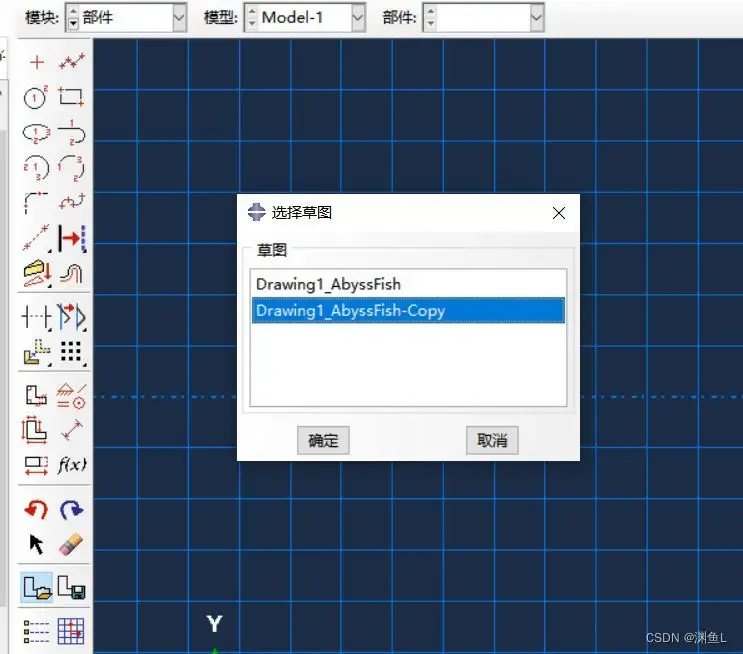The height and width of the screenshot is (654, 743).
Task: Select arc through three points tool
Action: click(72, 167)
